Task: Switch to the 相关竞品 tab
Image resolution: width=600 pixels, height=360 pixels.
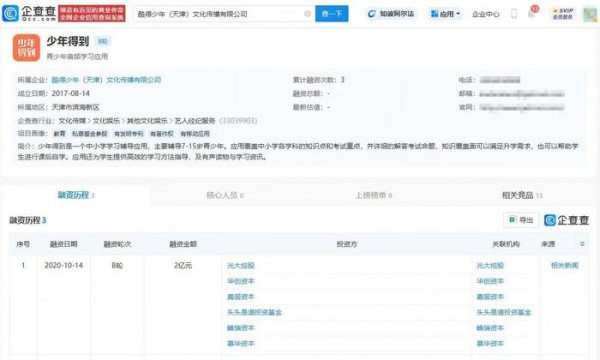Action: 522,195
